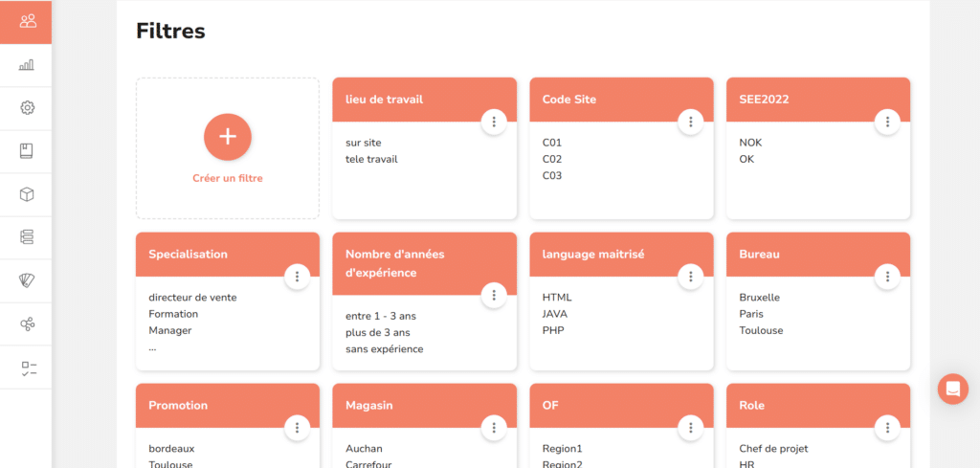Open three-dot menu on Nombre d'années d'expérience
Image resolution: width=980 pixels, height=468 pixels.
pos(494,295)
